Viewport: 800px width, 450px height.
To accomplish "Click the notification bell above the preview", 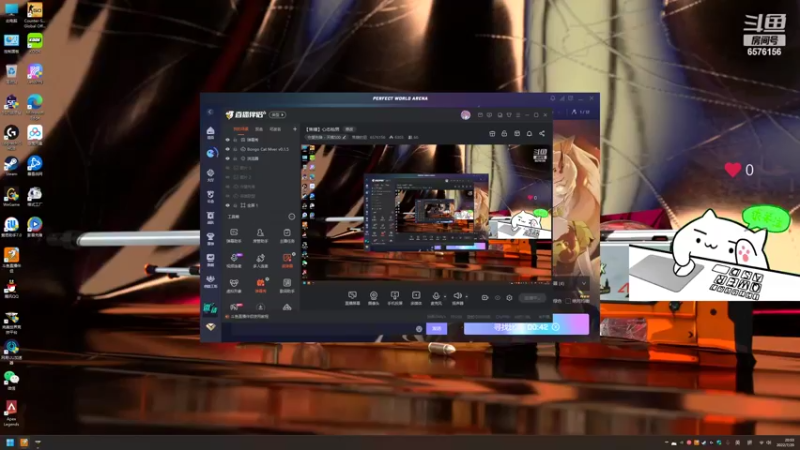I will [529, 134].
